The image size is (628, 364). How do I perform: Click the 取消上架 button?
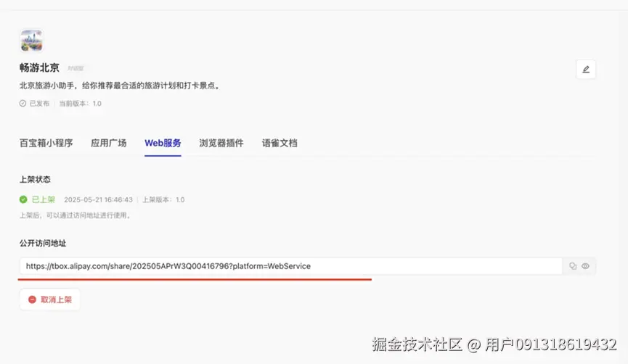pyautogui.click(x=50, y=299)
